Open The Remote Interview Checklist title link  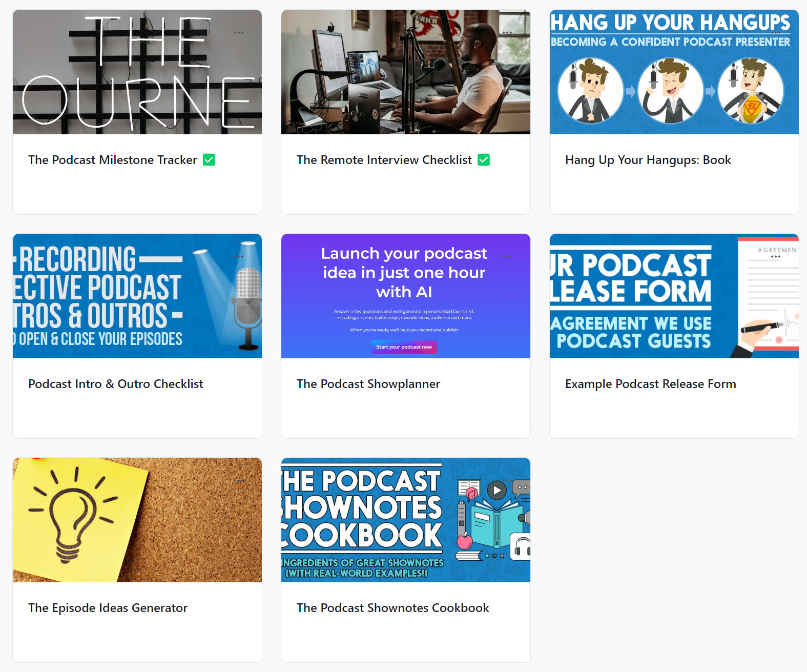point(384,160)
